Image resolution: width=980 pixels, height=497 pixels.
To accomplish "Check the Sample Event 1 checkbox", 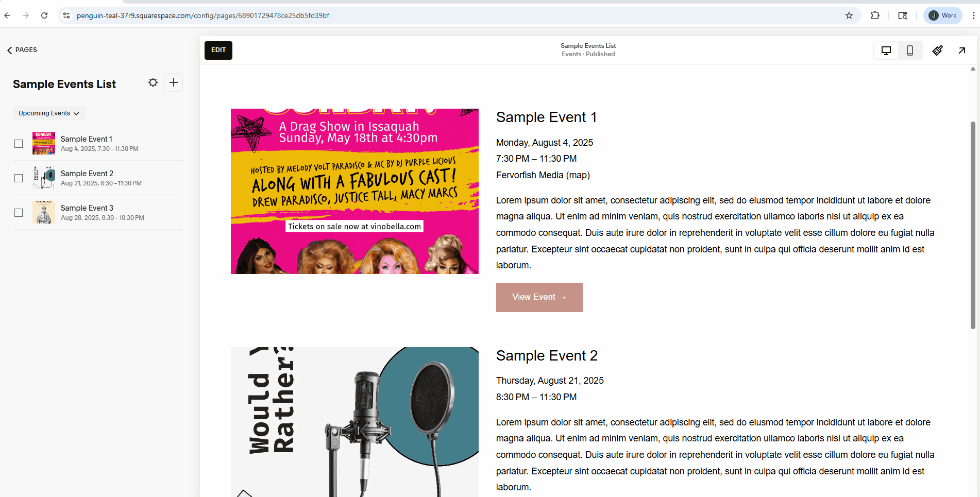I will 19,144.
